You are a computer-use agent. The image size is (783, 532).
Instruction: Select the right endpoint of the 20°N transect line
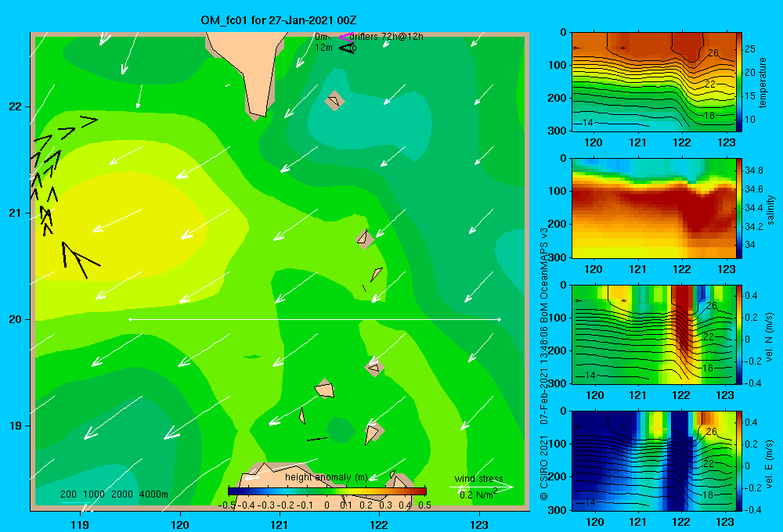pos(500,319)
